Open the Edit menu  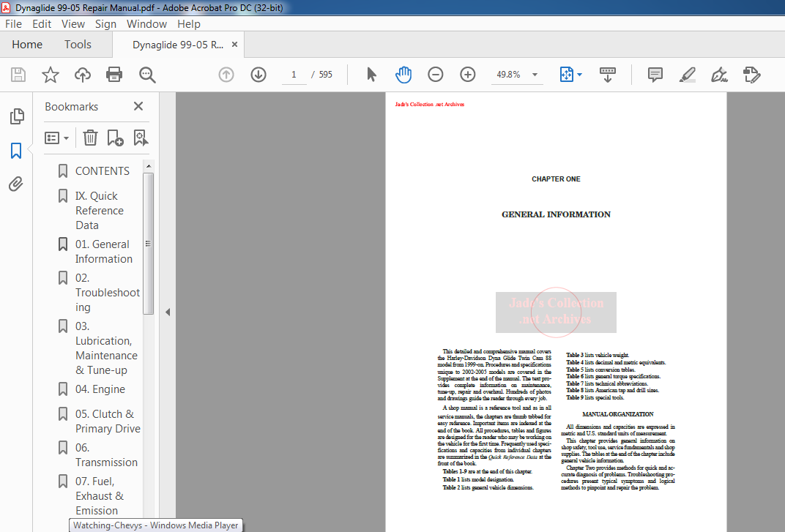(x=42, y=24)
